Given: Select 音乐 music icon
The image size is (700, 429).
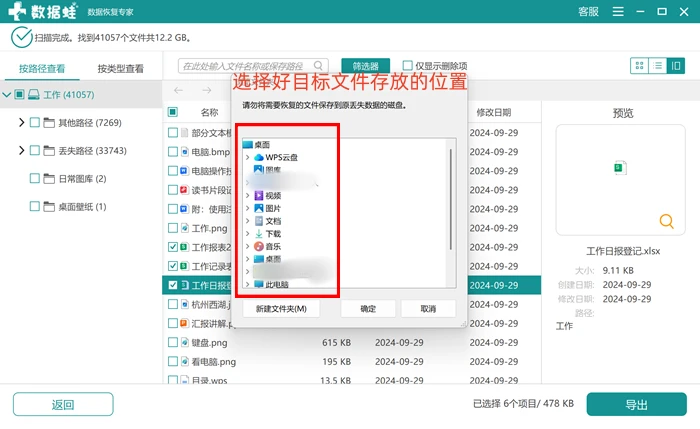Looking at the screenshot, I should (259, 246).
